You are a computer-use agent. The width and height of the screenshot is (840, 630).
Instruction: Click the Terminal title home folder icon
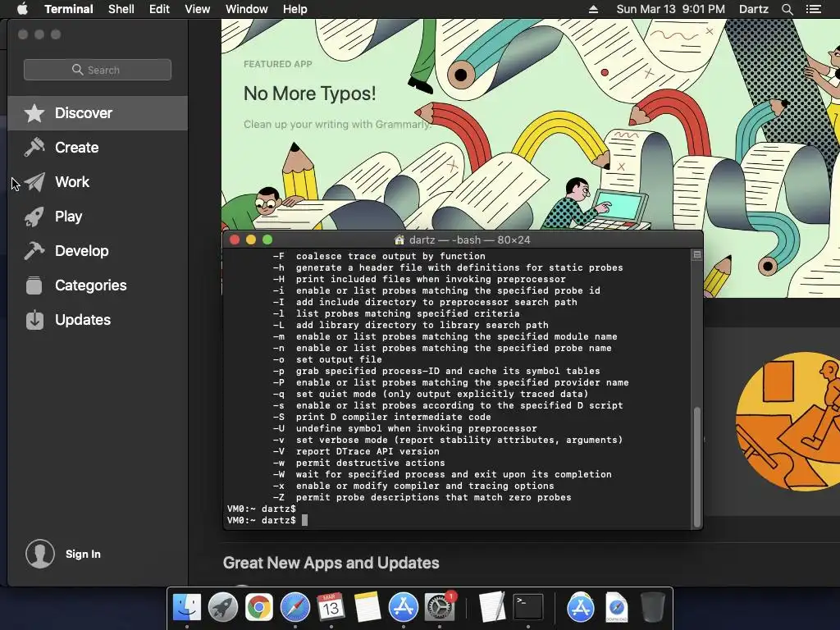(x=399, y=240)
